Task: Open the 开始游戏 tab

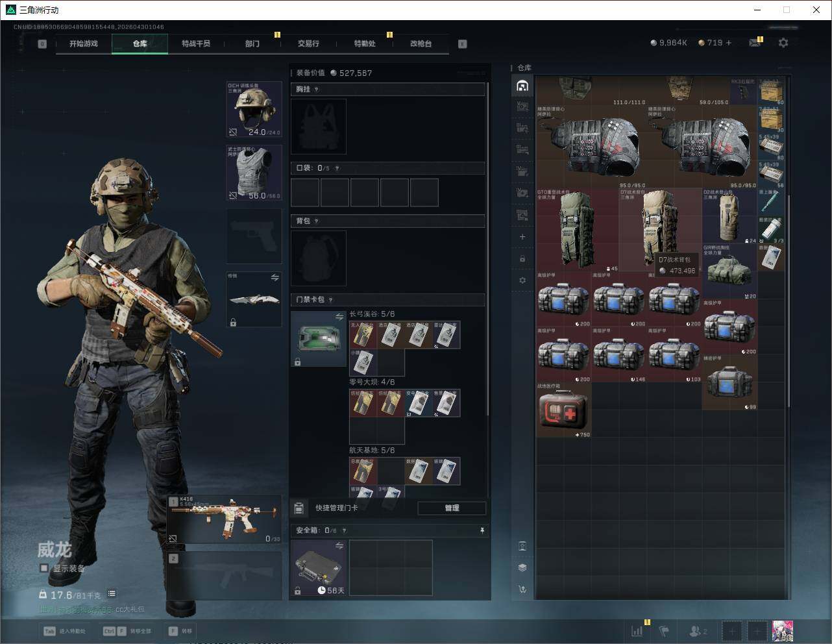Action: click(x=84, y=43)
